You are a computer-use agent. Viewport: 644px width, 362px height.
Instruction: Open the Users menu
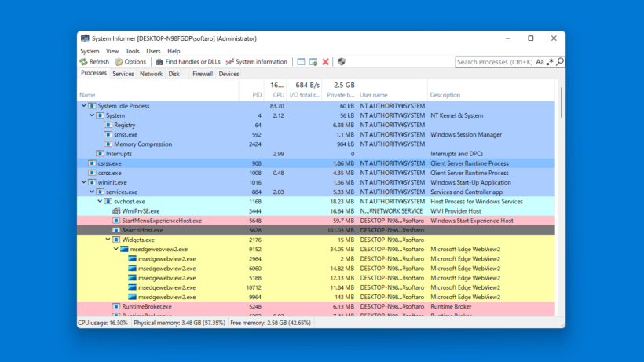coord(153,51)
